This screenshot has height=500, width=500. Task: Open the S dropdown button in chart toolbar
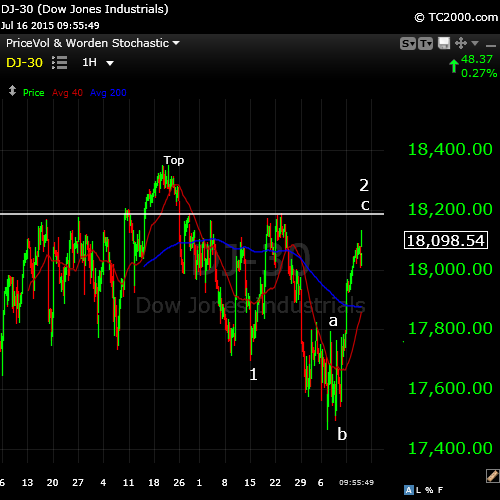click(408, 44)
